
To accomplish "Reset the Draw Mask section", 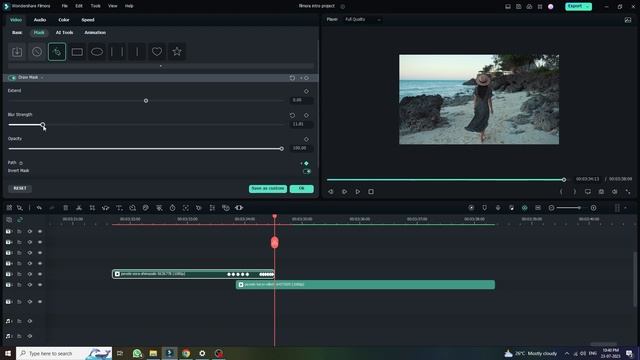I will pos(292,78).
